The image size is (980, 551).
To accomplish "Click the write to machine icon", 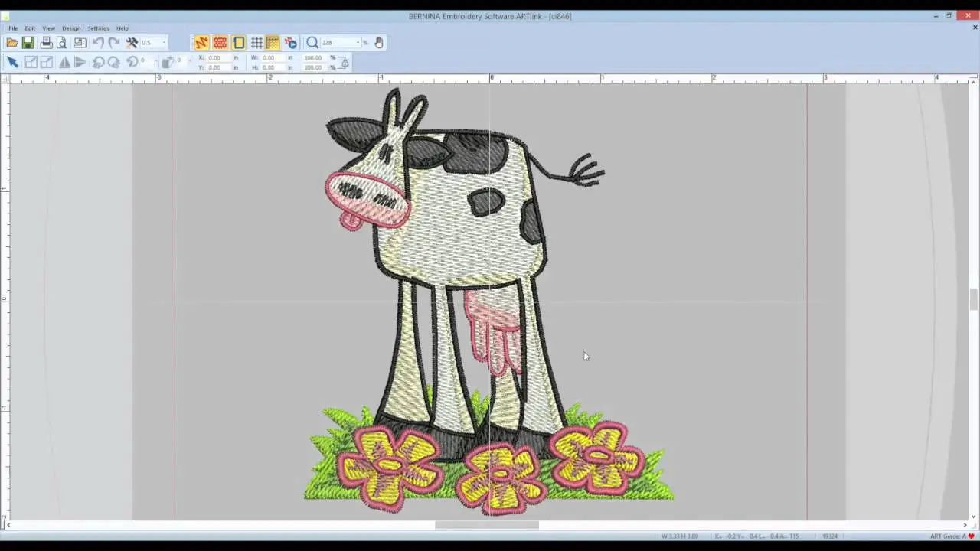I will click(80, 43).
